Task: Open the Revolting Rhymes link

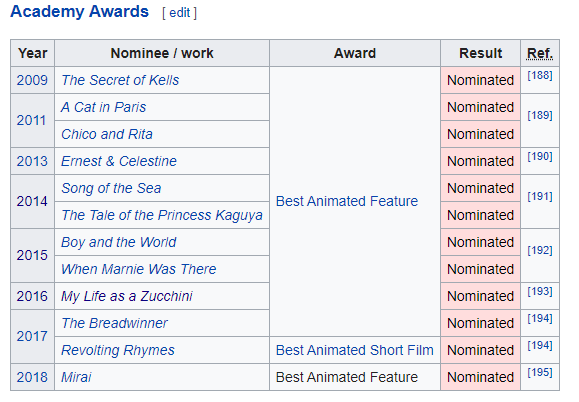Action: [x=118, y=350]
